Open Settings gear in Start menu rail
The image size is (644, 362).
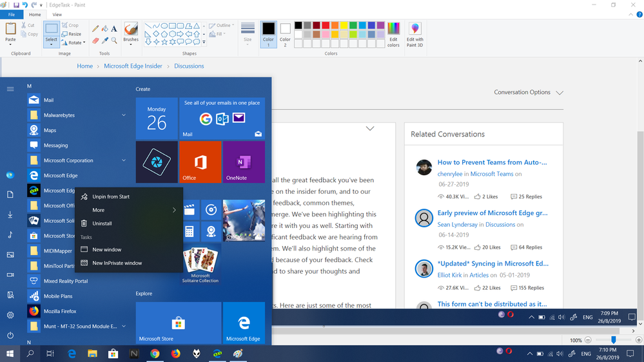click(10, 315)
